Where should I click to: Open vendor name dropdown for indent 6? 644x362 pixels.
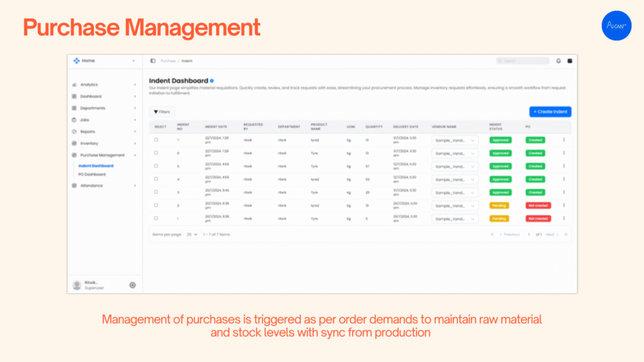click(x=455, y=153)
